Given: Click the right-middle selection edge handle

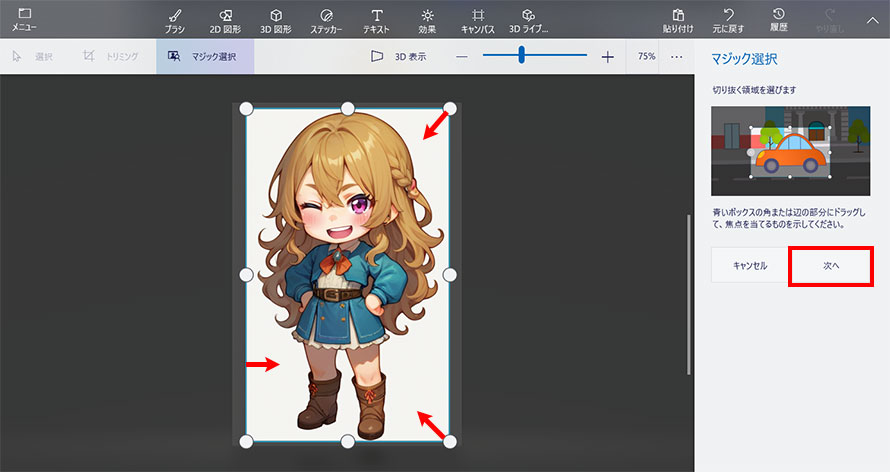Looking at the screenshot, I should 450,275.
